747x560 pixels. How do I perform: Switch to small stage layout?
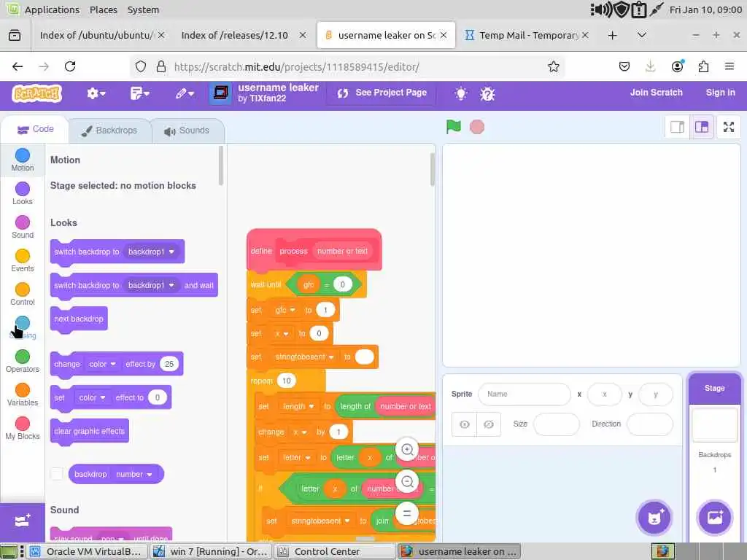pos(677,127)
